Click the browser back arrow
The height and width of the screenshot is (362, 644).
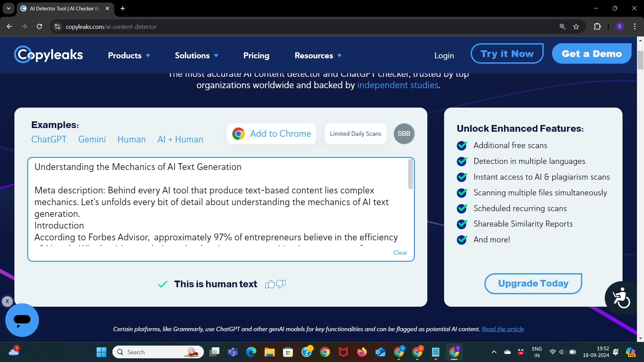[9, 26]
